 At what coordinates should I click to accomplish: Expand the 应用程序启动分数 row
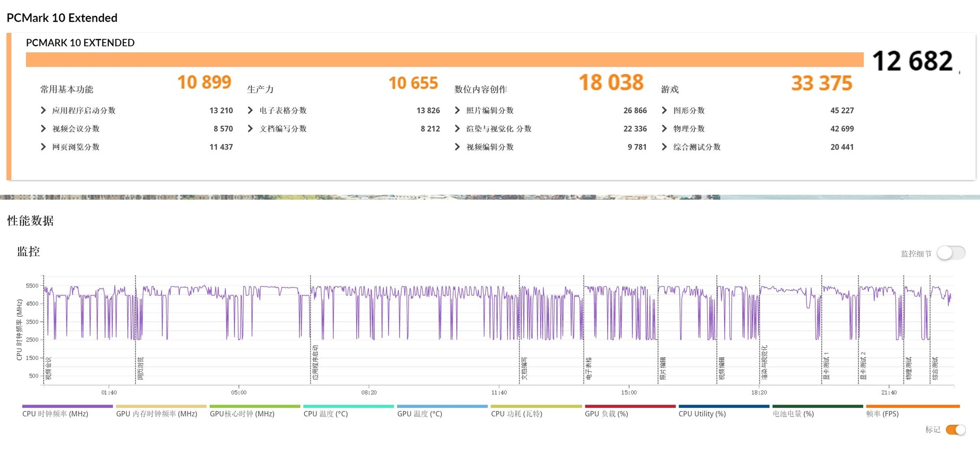(44, 110)
